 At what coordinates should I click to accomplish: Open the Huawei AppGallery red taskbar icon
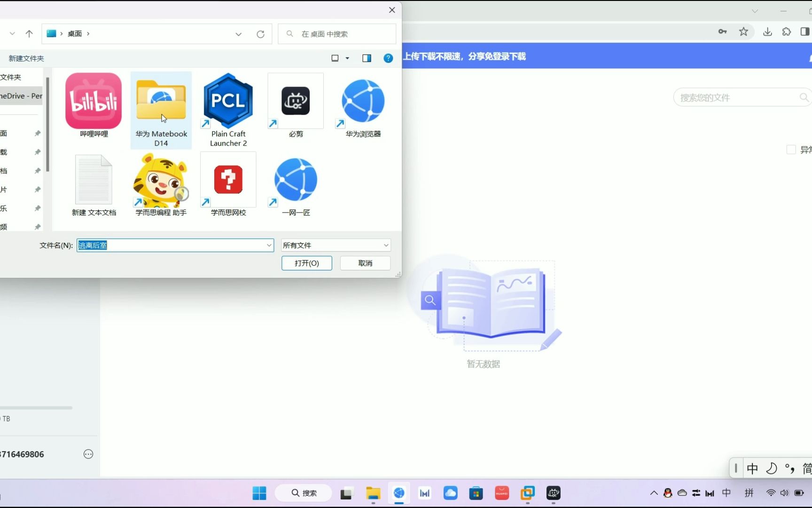pyautogui.click(x=502, y=493)
